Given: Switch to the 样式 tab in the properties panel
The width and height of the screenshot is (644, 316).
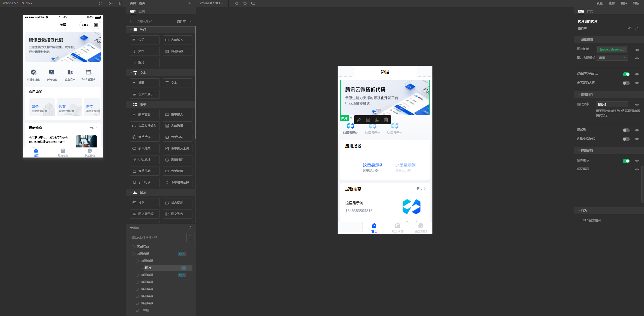Looking at the screenshot, I should 590,11.
